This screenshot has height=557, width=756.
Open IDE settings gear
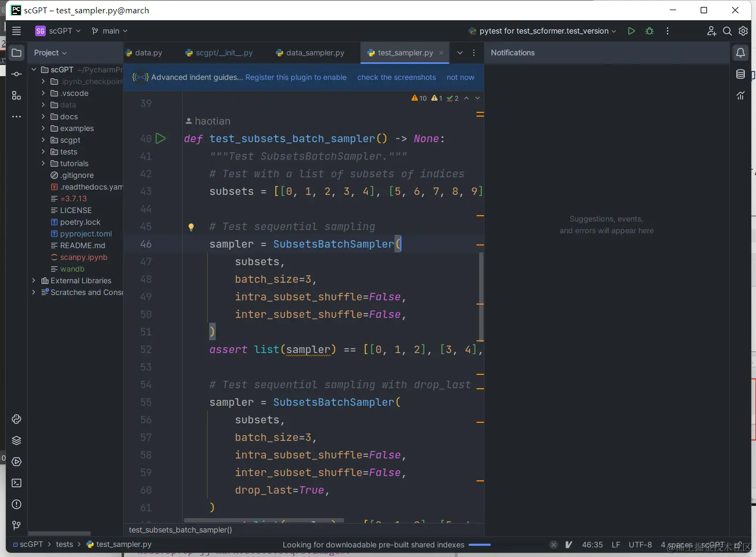pyautogui.click(x=743, y=31)
